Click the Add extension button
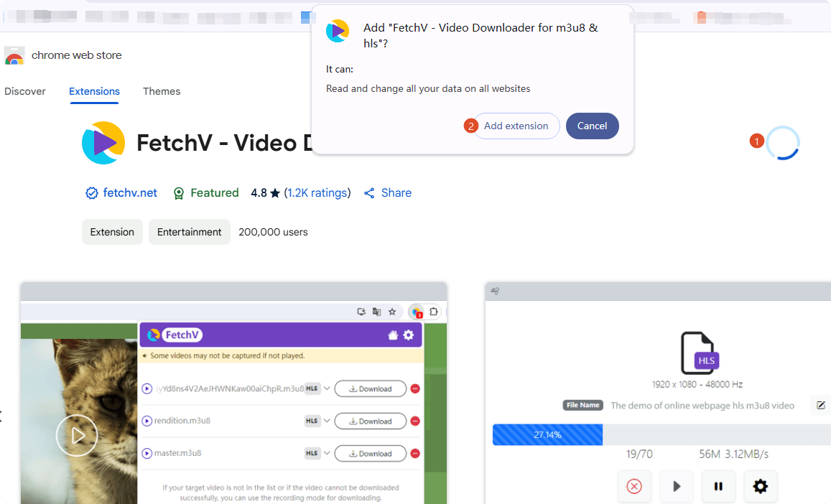 pyautogui.click(x=516, y=126)
